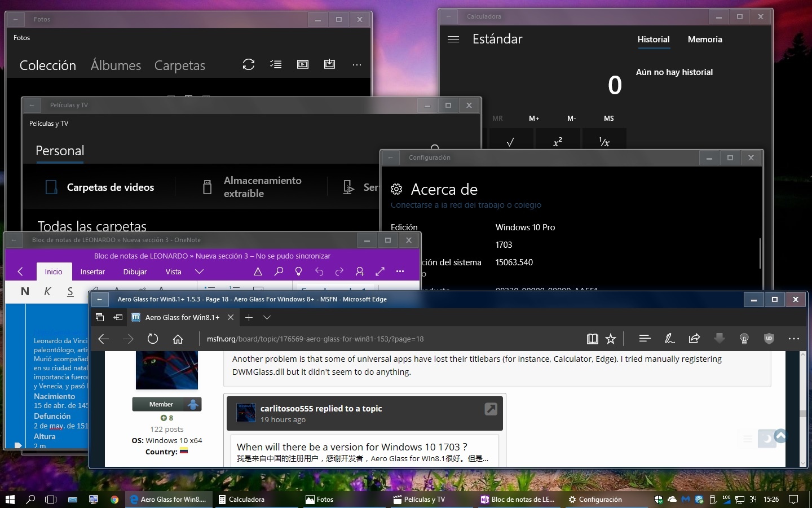Open the Dibujar ribbon tab in OneNote
This screenshot has width=812, height=508.
coord(135,271)
